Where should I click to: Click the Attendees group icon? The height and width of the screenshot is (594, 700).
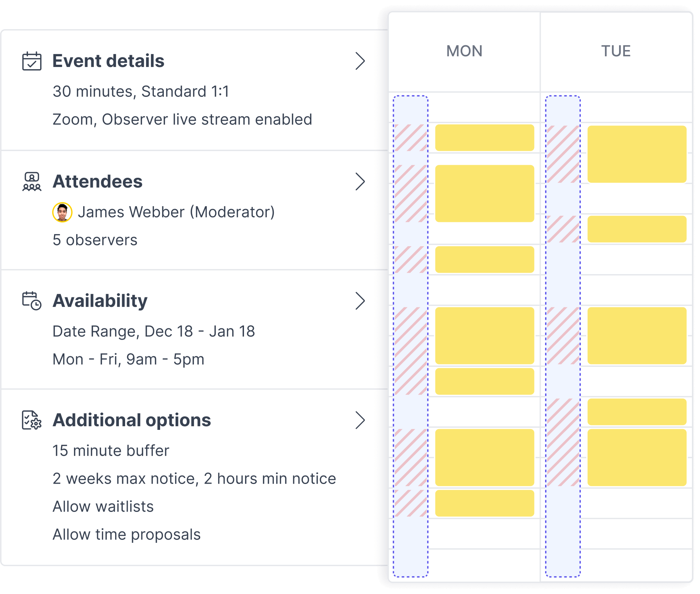(x=32, y=181)
